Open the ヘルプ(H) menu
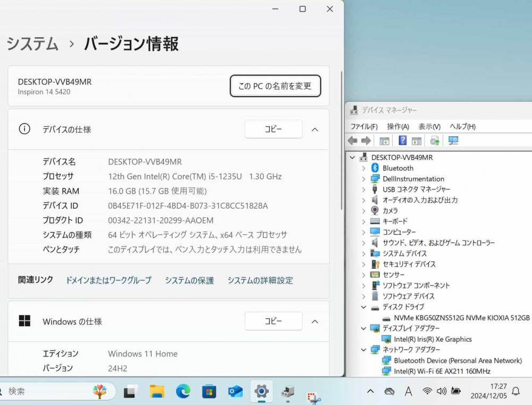532x405 pixels. (x=462, y=127)
